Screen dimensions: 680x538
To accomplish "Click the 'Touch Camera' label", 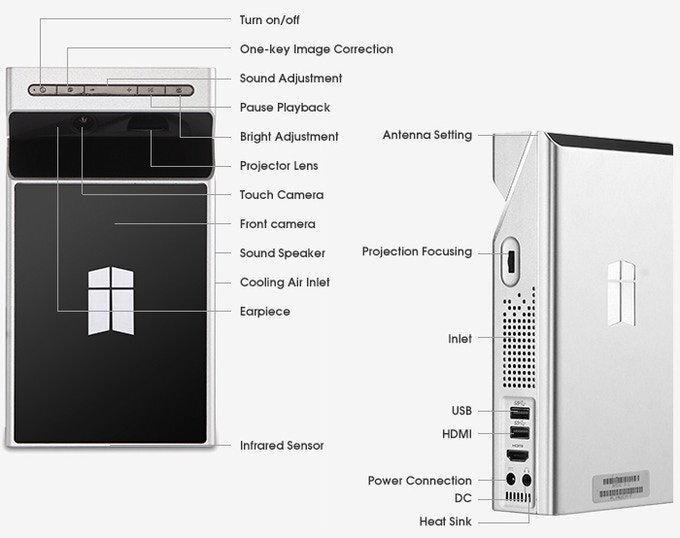I will click(x=281, y=195).
